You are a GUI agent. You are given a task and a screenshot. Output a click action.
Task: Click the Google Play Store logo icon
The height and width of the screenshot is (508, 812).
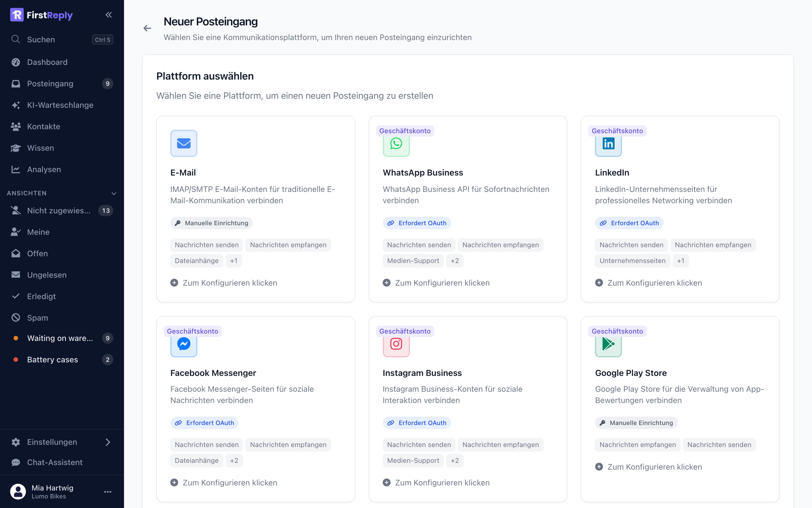click(x=608, y=344)
